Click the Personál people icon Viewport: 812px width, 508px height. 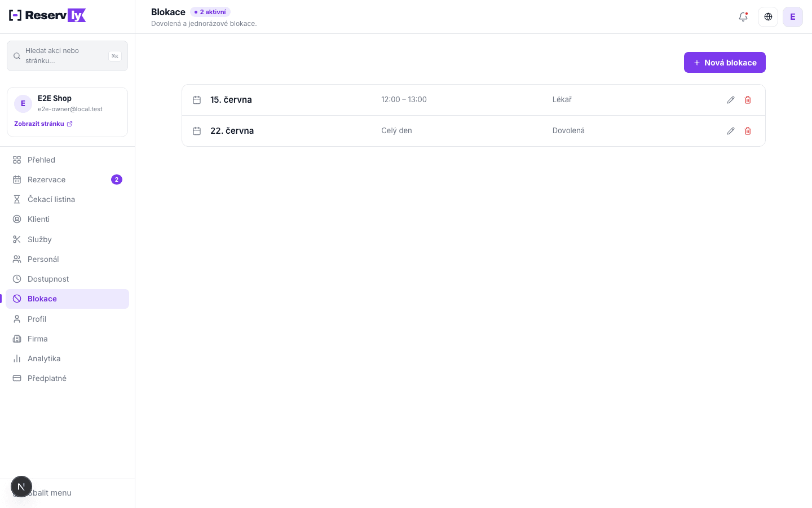17,259
